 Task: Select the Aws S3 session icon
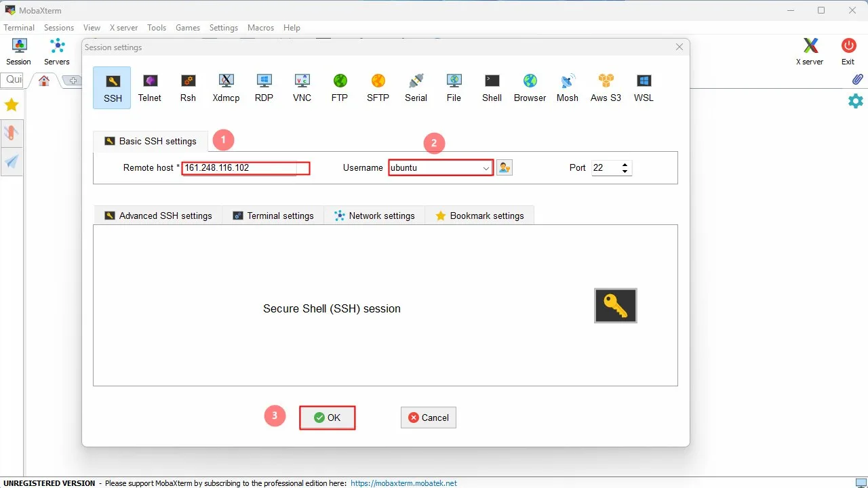pyautogui.click(x=606, y=88)
